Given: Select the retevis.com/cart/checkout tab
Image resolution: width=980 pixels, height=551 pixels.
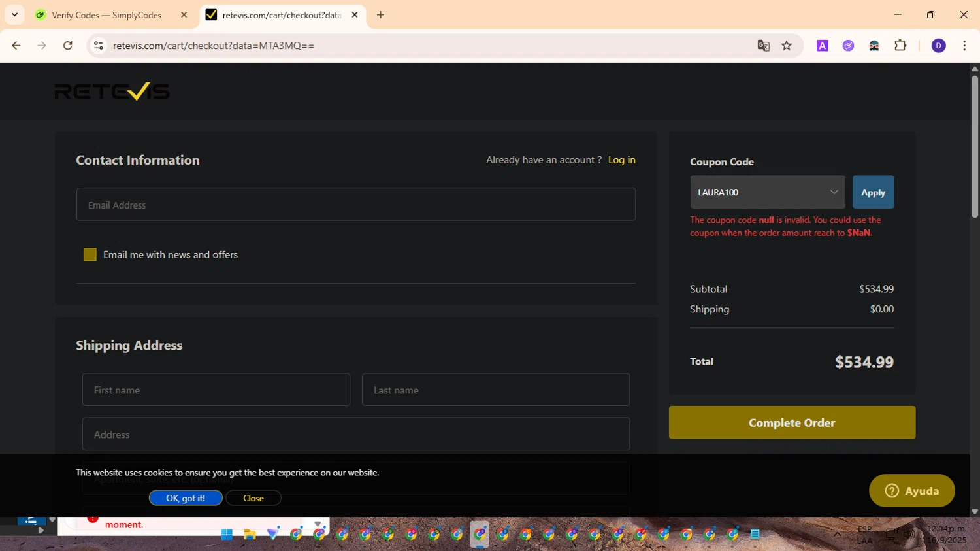Looking at the screenshot, I should click(281, 15).
